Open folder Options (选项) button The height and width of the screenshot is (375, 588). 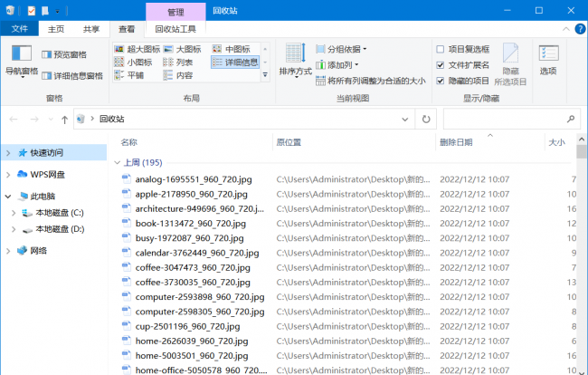click(x=548, y=60)
